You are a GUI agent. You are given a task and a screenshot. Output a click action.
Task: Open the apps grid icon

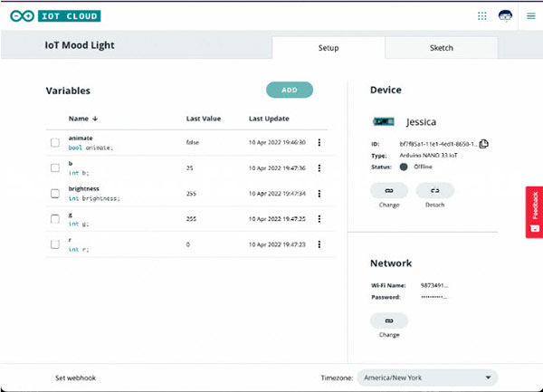pyautogui.click(x=482, y=15)
